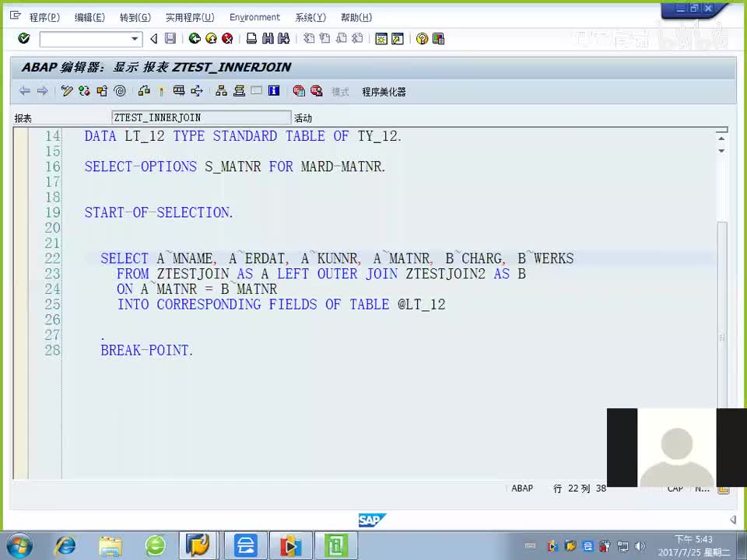Click line number 22 in the gutter
Image resolution: width=747 pixels, height=560 pixels.
(53, 258)
